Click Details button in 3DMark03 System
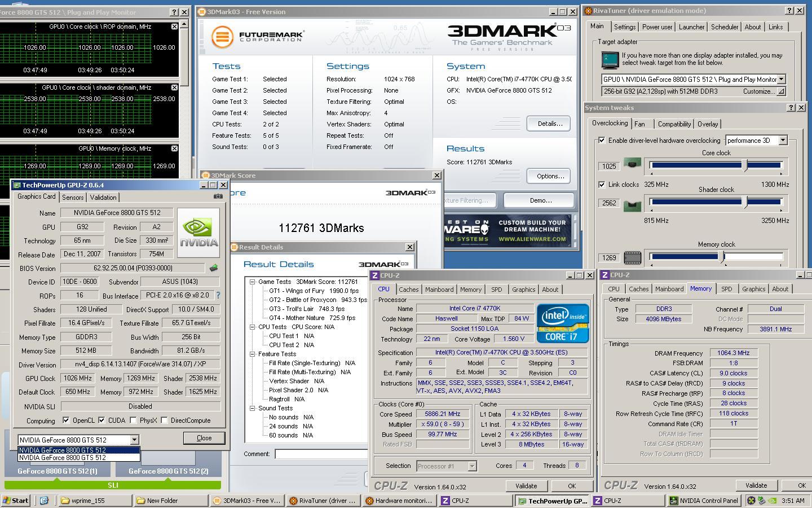Image resolution: width=812 pixels, height=508 pixels. click(x=550, y=123)
